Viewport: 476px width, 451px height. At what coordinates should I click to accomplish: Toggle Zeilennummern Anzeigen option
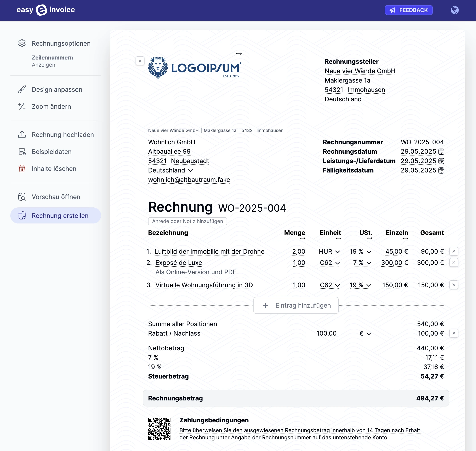[x=52, y=61]
